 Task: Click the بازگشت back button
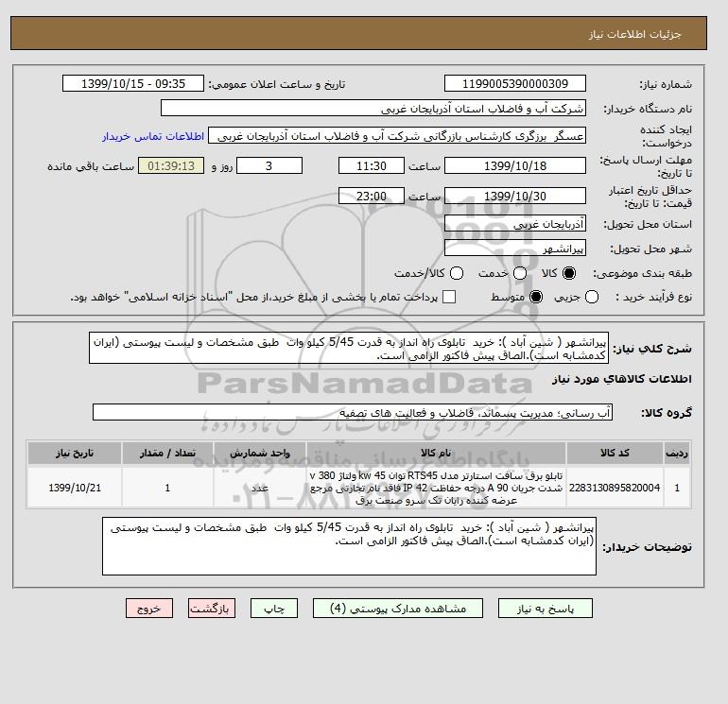coord(212,609)
